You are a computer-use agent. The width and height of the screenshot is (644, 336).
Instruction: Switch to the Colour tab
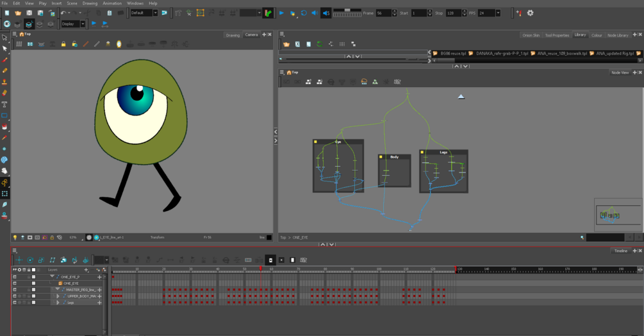597,35
